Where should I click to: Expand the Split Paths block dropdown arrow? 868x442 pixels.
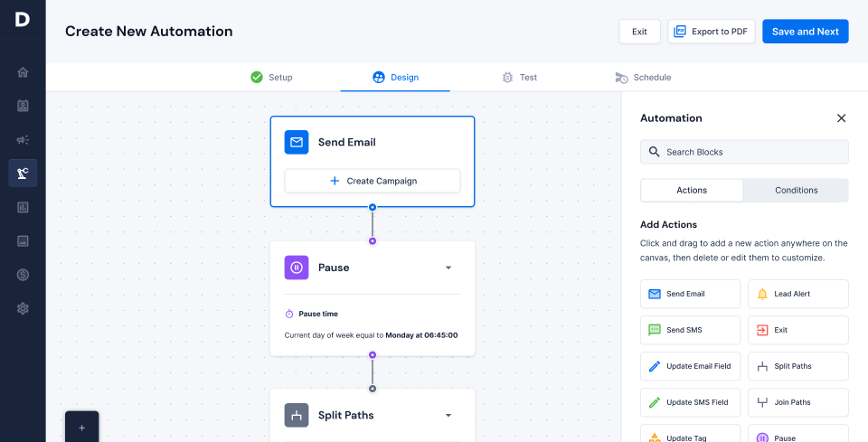[448, 416]
